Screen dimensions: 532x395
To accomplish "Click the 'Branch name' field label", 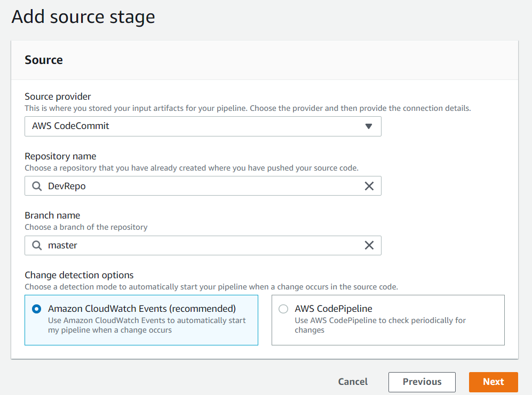I will [x=52, y=215].
